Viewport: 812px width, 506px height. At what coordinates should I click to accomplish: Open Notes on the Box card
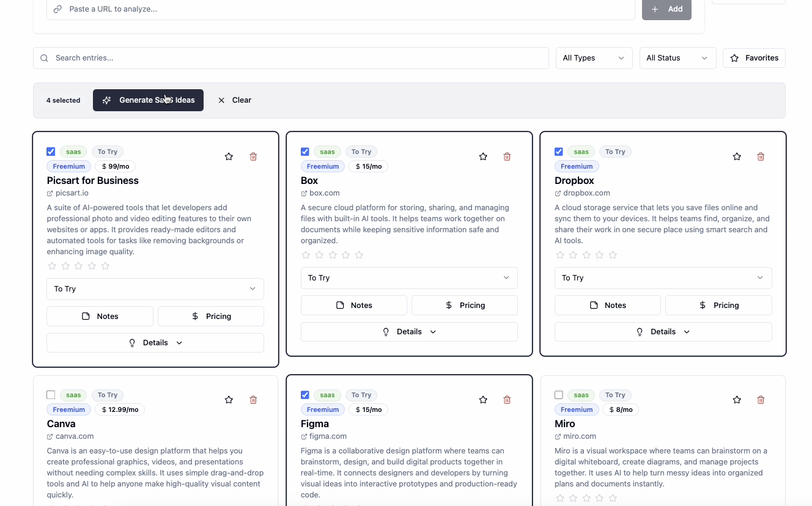click(x=354, y=305)
